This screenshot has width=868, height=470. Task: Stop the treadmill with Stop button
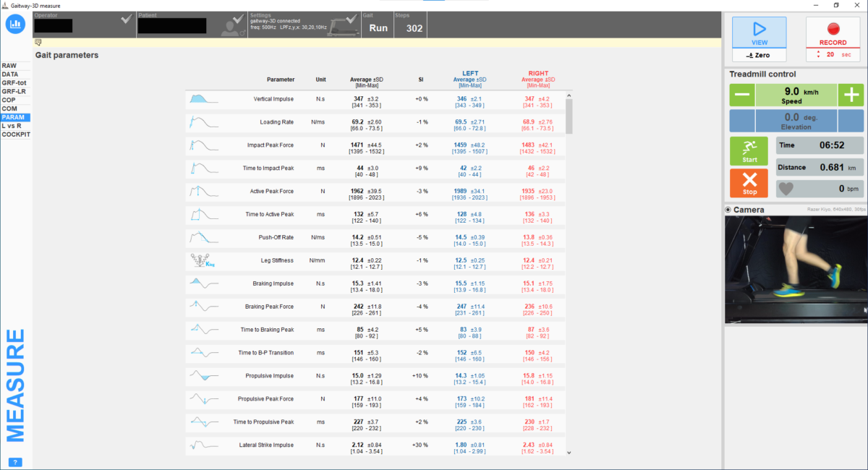(x=749, y=183)
